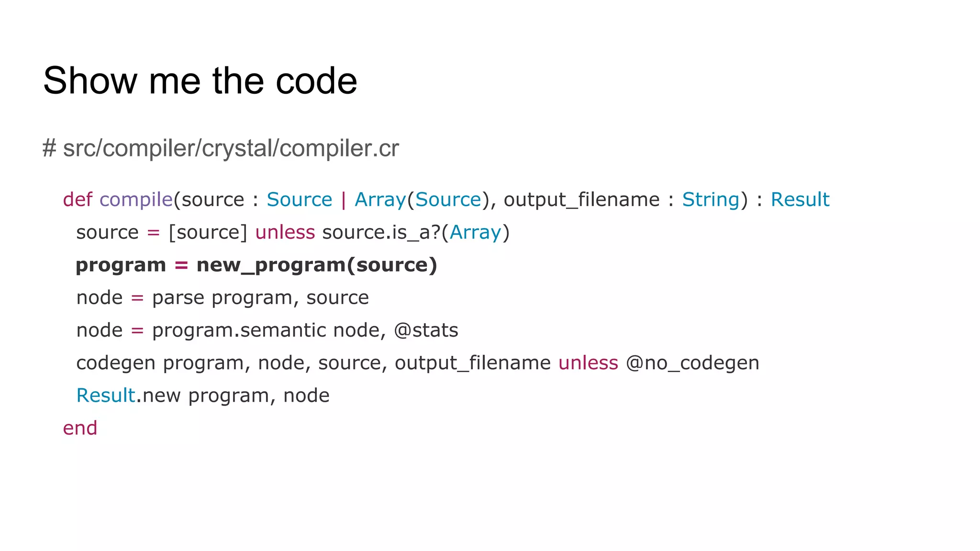The width and height of the screenshot is (980, 551).
Task: Click the 'compile' method name
Action: [136, 199]
